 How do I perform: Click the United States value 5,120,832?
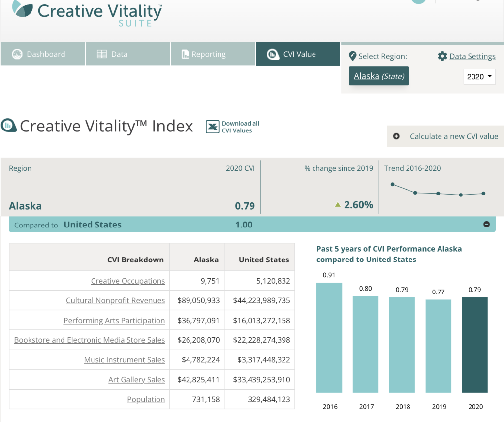[x=273, y=281]
